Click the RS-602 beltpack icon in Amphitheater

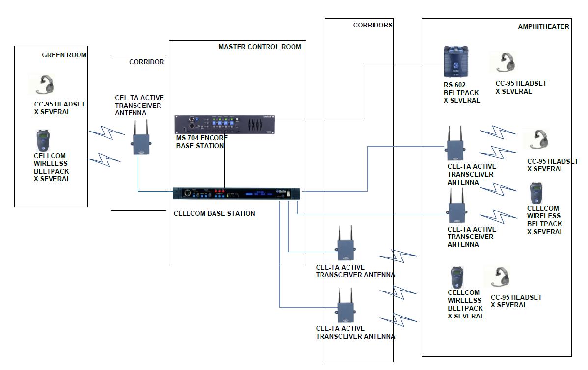pyautogui.click(x=456, y=61)
